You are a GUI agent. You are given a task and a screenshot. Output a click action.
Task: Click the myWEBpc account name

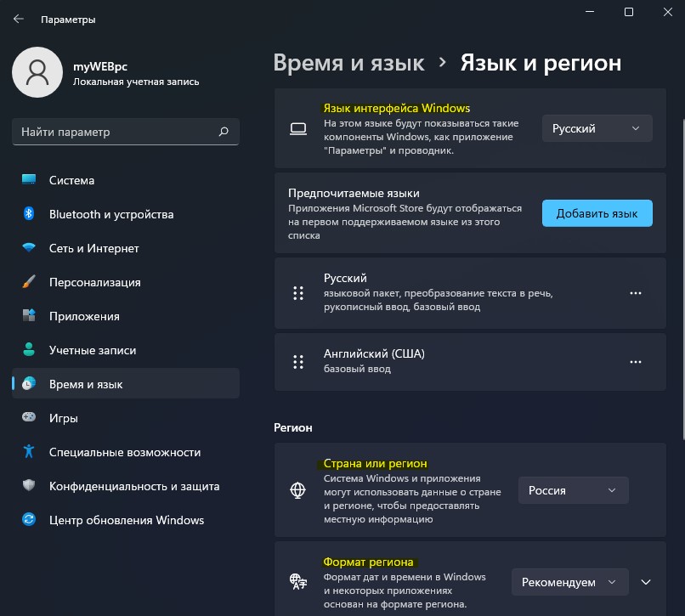(x=100, y=66)
